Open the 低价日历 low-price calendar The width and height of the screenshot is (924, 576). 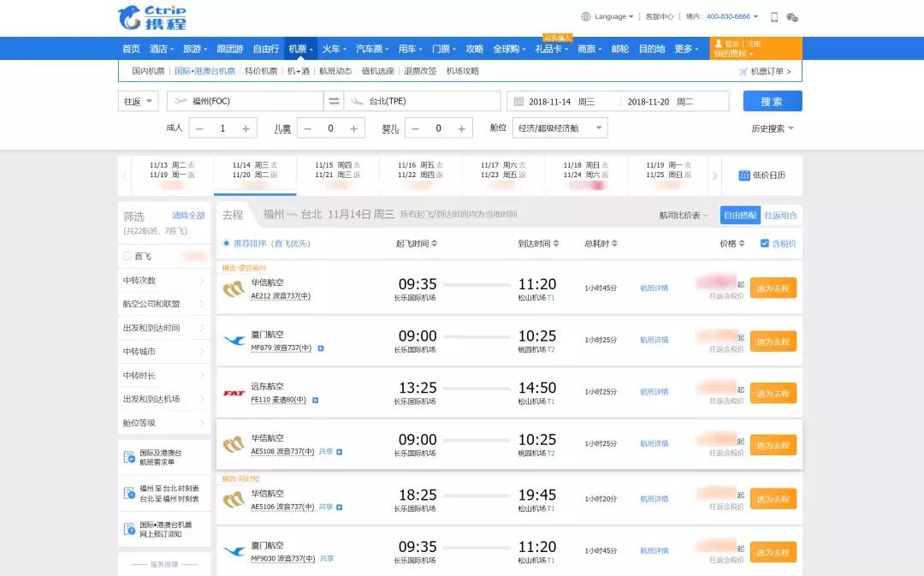click(761, 175)
